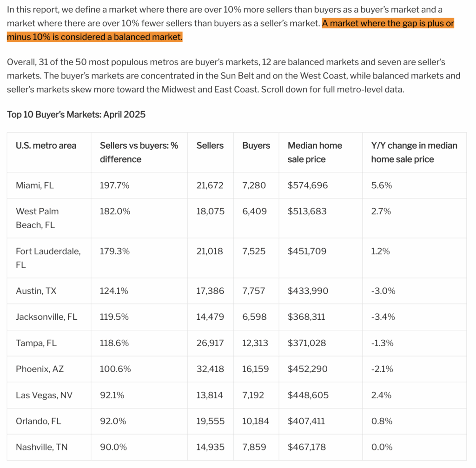
Task: Select the 'Sellers vs buyers: % difference' header
Action: click(139, 152)
